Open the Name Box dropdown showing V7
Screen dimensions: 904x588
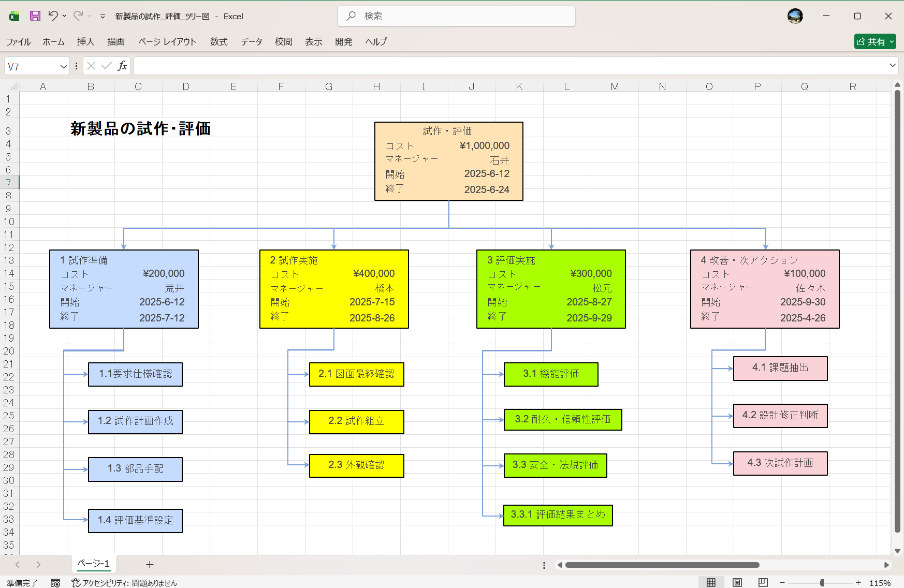(x=64, y=66)
